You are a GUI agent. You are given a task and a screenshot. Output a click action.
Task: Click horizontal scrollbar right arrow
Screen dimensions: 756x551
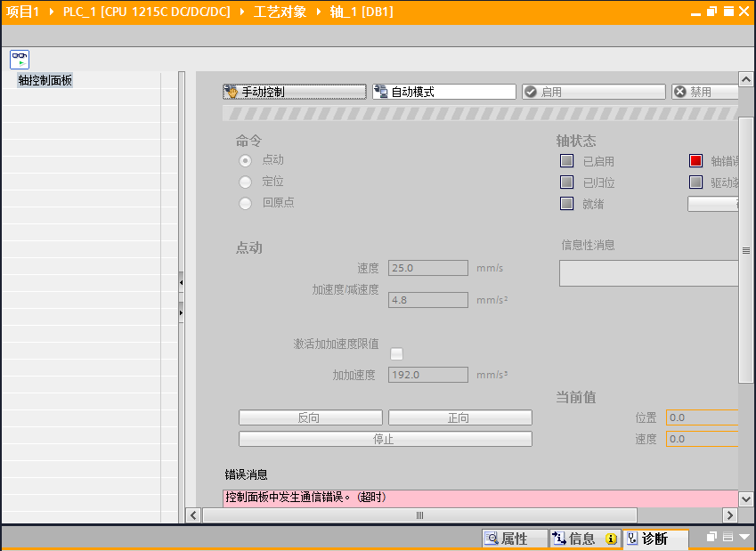click(729, 515)
